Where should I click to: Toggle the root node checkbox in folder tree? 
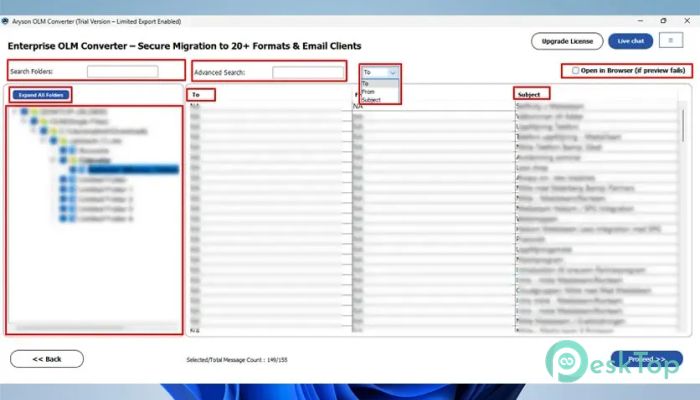pyautogui.click(x=25, y=112)
